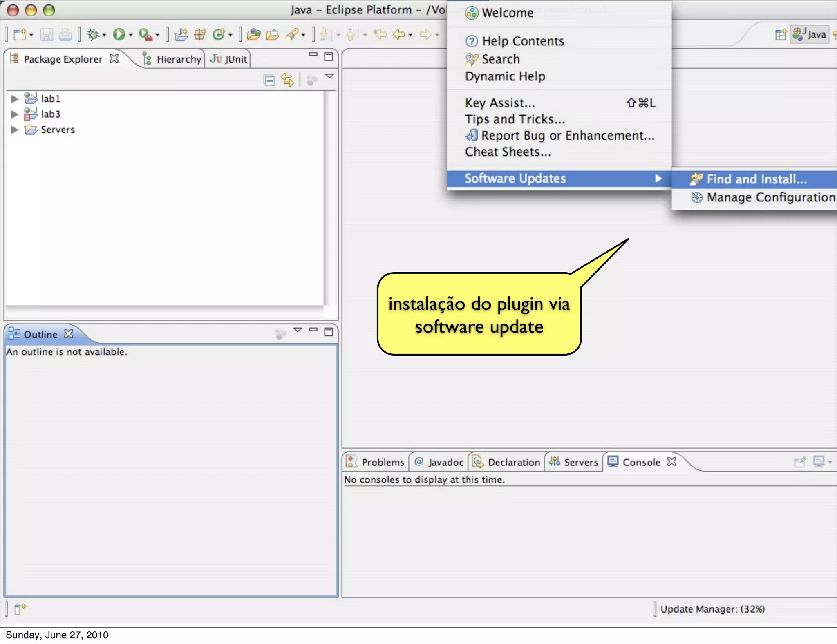This screenshot has height=644, width=837.
Task: Select Find and Install menu item
Action: point(756,179)
